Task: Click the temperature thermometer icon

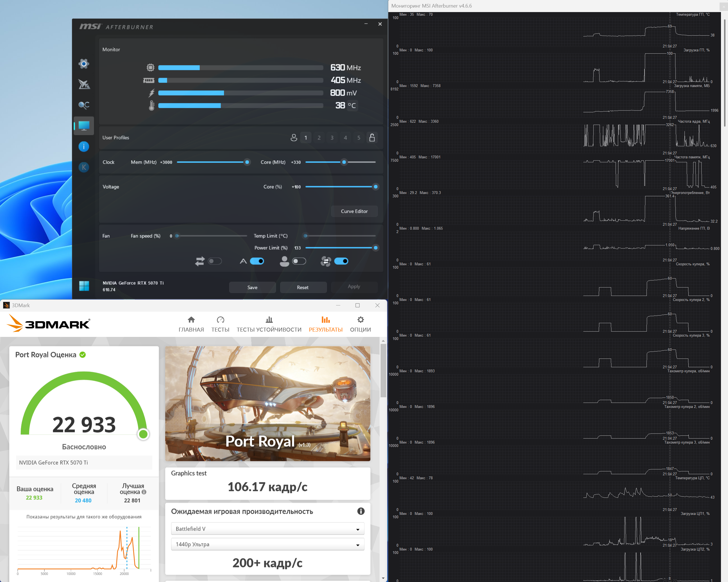Action: point(152,106)
